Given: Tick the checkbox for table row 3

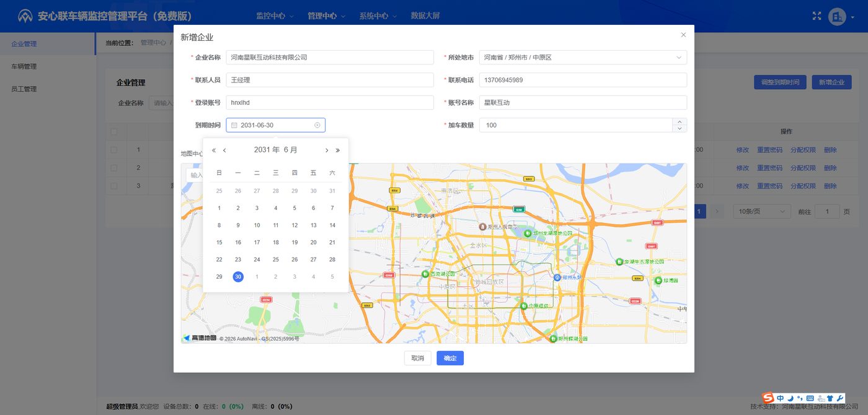Looking at the screenshot, I should coord(113,186).
